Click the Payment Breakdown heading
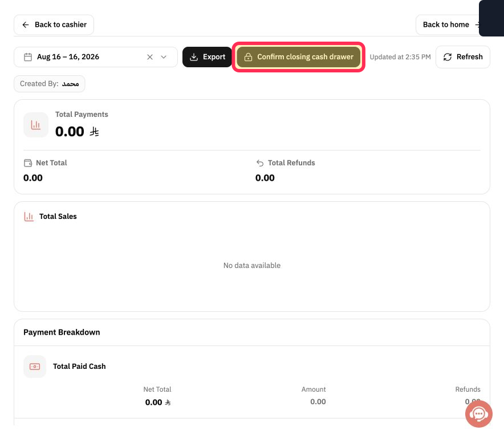Viewport: 504px width, 439px height. point(62,332)
